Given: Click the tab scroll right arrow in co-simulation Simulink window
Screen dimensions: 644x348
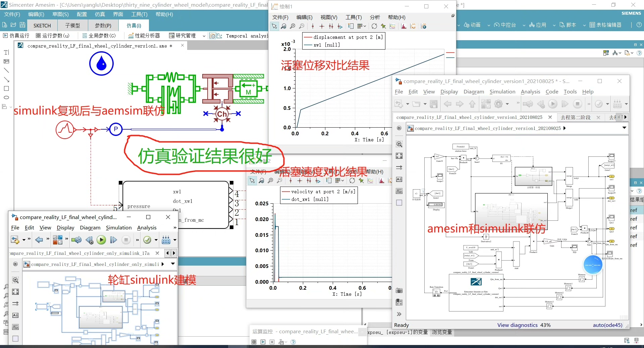Looking at the screenshot, I should (625, 117).
